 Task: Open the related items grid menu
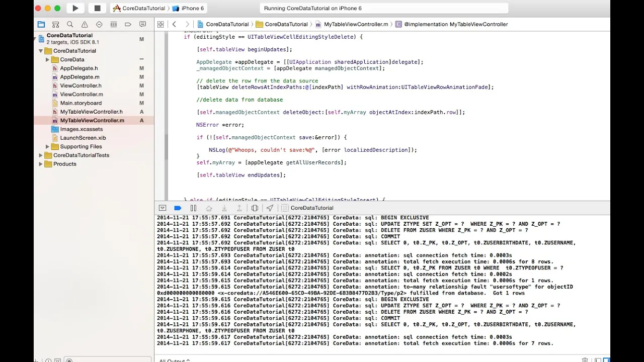(x=160, y=24)
